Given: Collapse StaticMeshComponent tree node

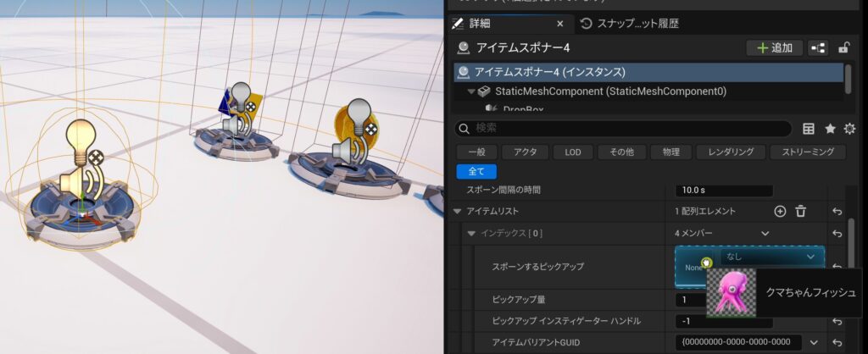Looking at the screenshot, I should pyautogui.click(x=471, y=91).
